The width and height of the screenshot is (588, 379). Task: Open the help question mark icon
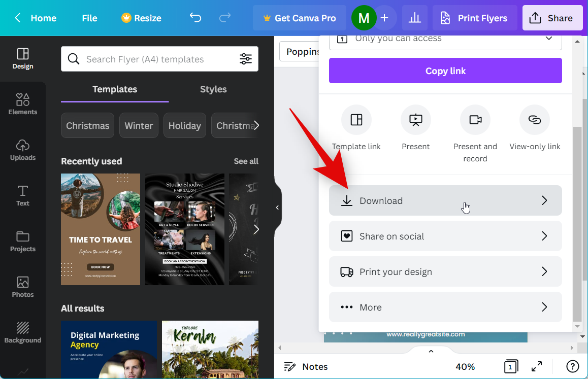572,366
